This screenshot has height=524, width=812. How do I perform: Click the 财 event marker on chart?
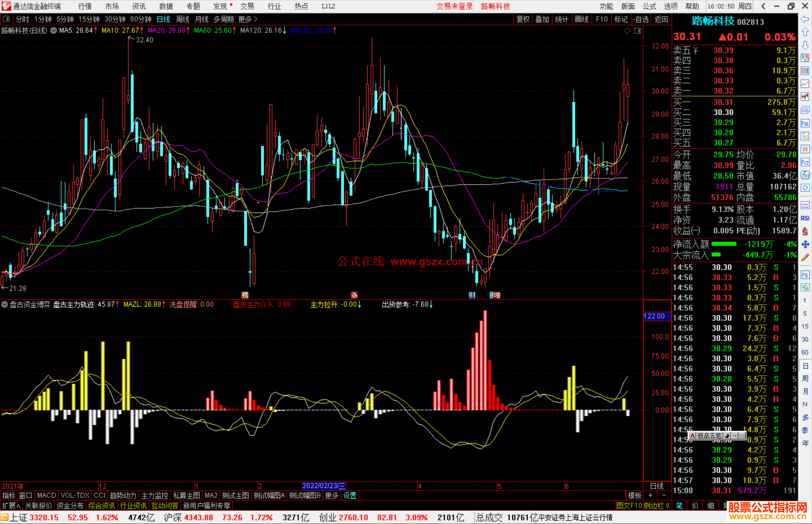pyautogui.click(x=472, y=295)
